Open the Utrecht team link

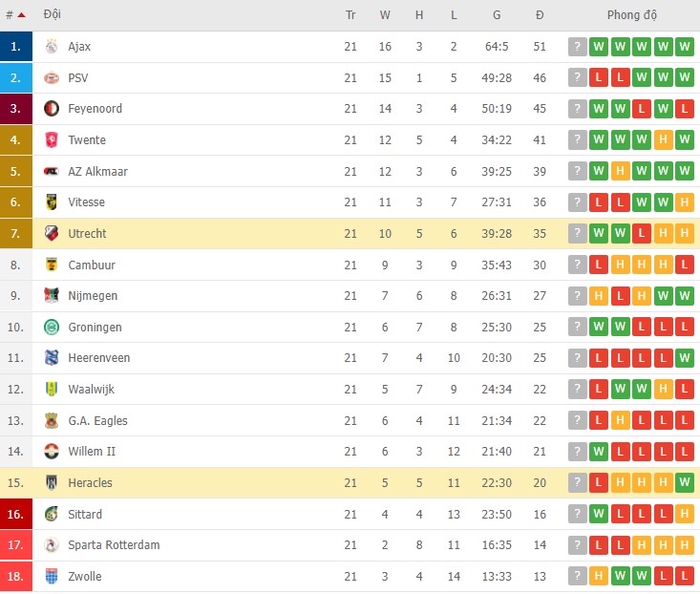tap(87, 234)
